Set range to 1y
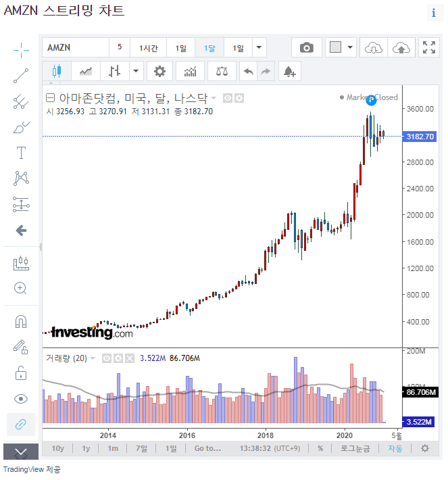The height and width of the screenshot is (480, 448). (86, 448)
